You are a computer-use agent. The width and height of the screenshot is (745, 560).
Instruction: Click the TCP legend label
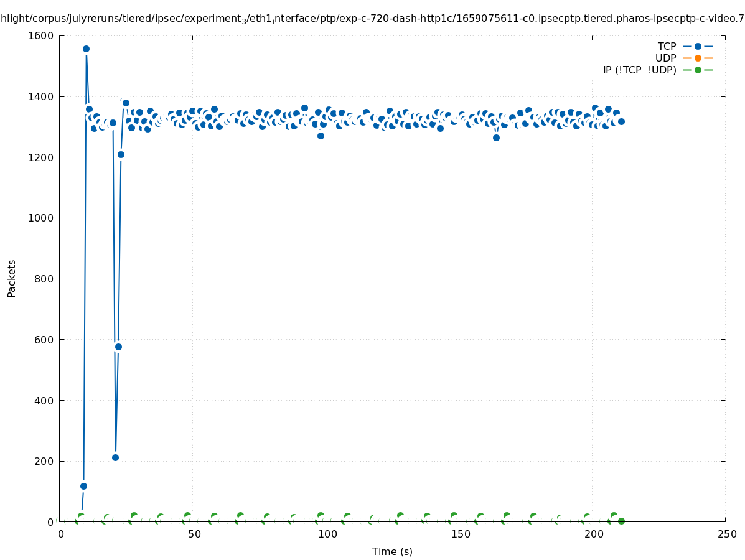tap(667, 46)
